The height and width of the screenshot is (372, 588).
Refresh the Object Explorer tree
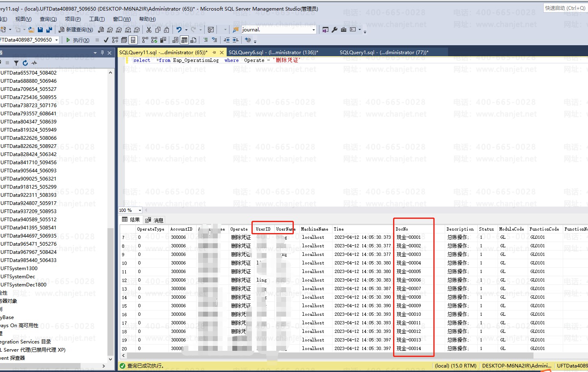pyautogui.click(x=25, y=63)
